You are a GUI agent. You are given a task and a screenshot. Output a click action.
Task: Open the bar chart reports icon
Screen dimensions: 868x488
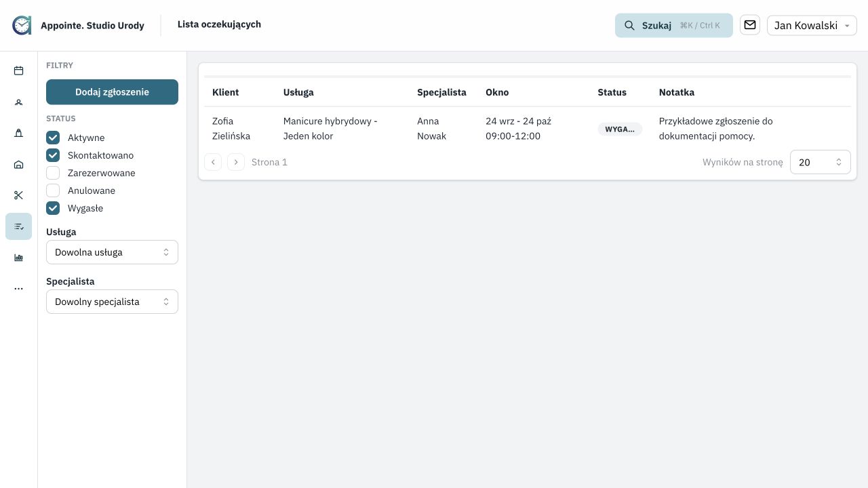coord(18,258)
